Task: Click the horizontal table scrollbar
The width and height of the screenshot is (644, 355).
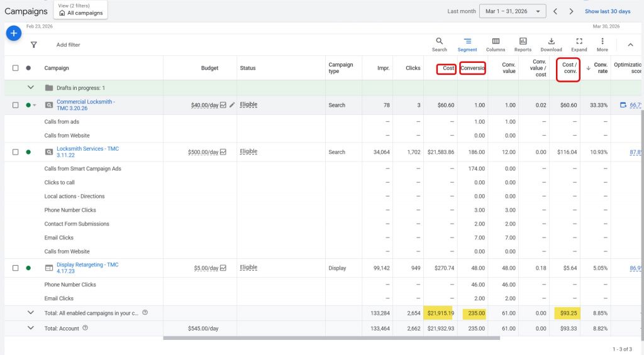Action: coord(331,338)
